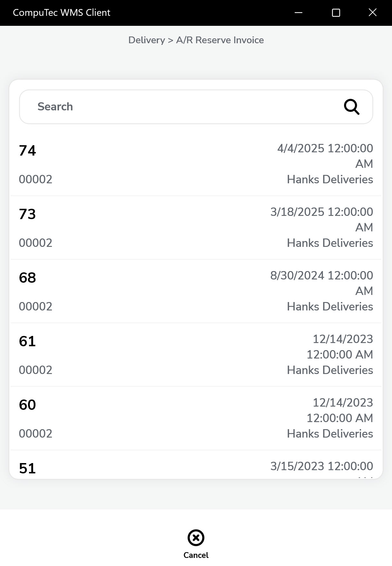Click customer code 00002 under invoice 60
The height and width of the screenshot is (566, 392).
click(x=35, y=434)
